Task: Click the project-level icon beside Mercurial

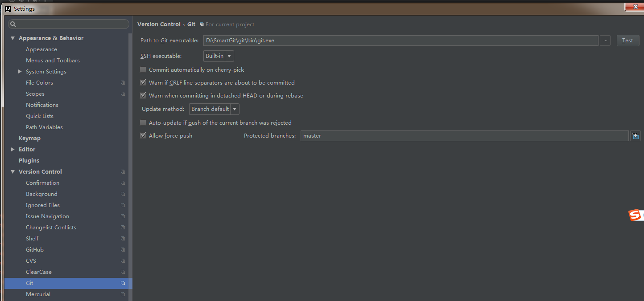Action: (x=123, y=294)
